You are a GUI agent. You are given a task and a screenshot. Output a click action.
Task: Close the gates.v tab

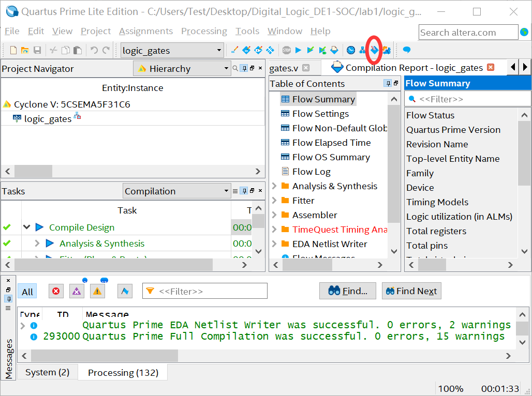click(306, 68)
